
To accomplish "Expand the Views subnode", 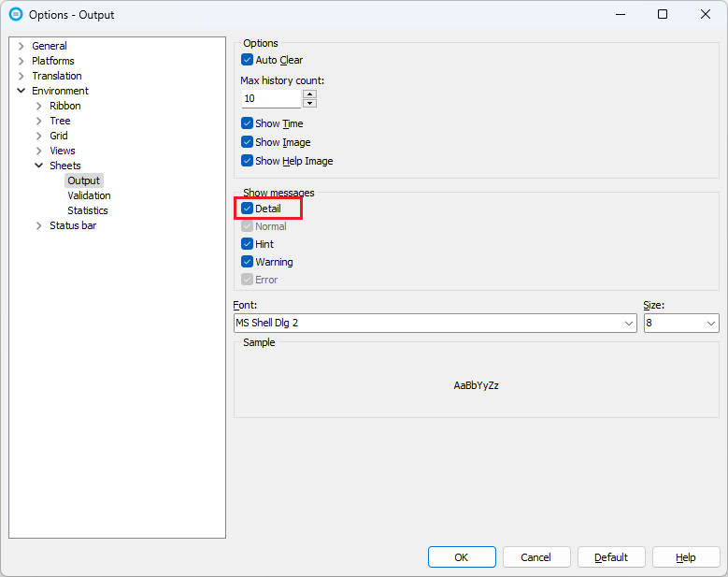I will click(39, 151).
